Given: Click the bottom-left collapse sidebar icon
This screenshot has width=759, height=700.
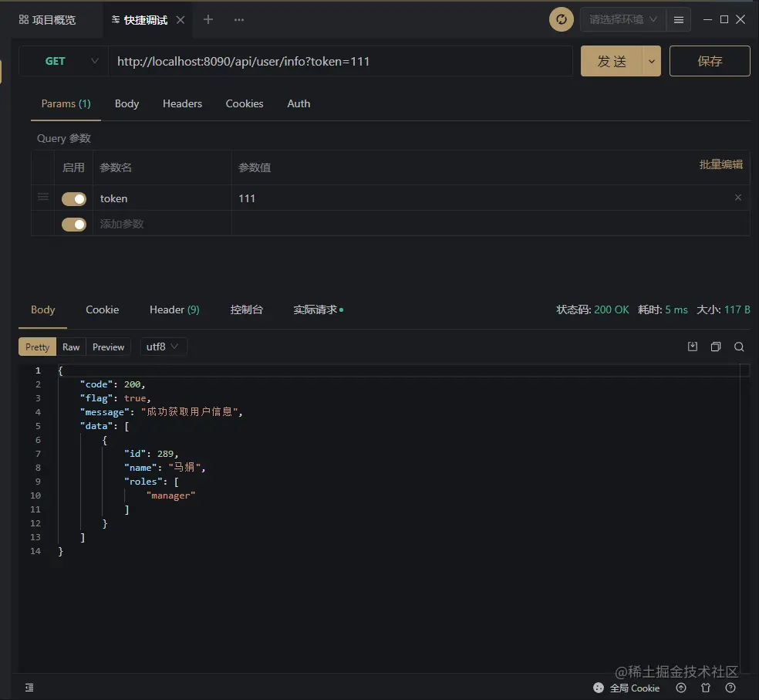Looking at the screenshot, I should (29, 688).
